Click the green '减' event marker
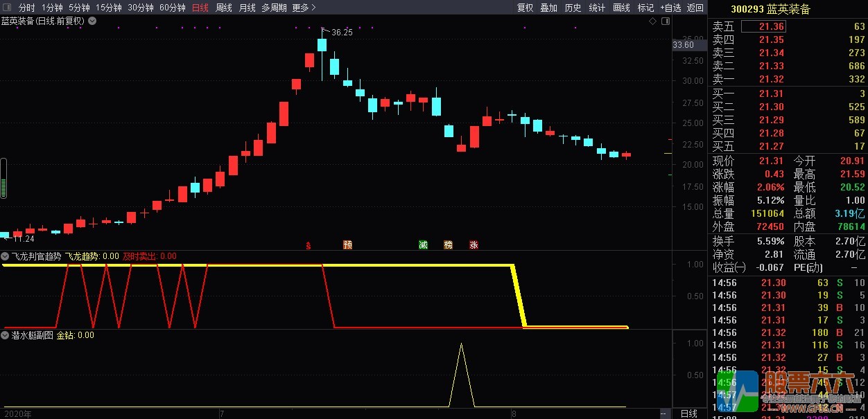 click(423, 244)
